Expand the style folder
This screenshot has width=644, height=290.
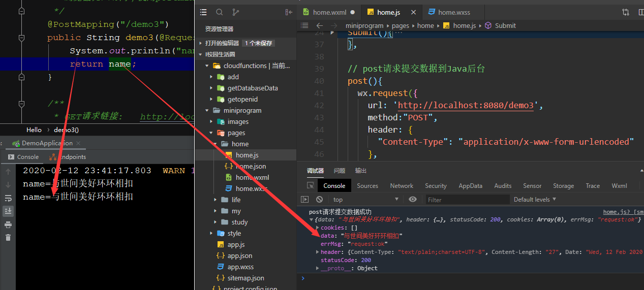coord(212,233)
